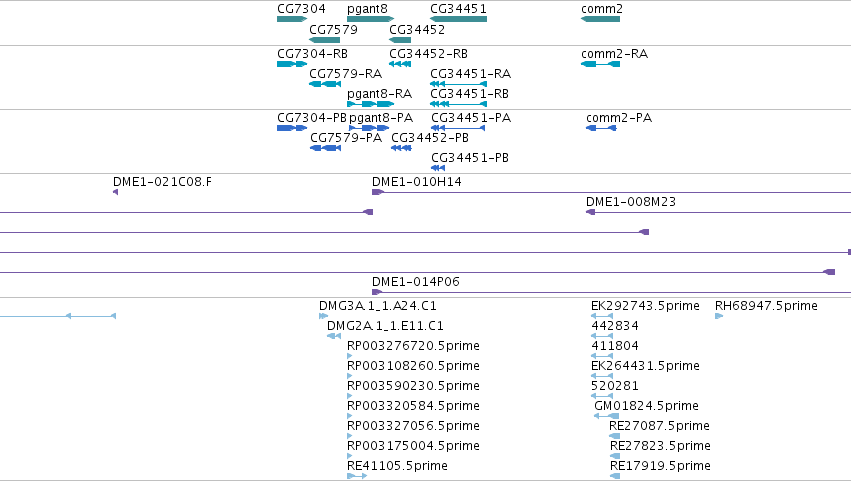
Task: Click the comm2-RA transcript
Action: click(x=600, y=64)
